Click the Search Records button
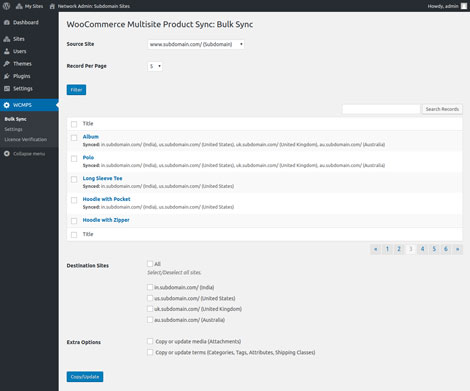The height and width of the screenshot is (391, 470). pos(442,109)
